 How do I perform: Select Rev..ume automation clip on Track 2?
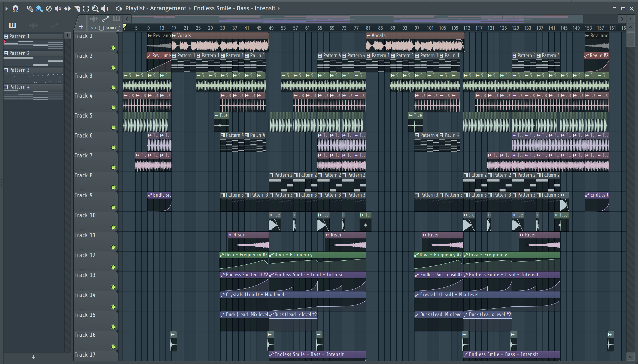(x=159, y=62)
